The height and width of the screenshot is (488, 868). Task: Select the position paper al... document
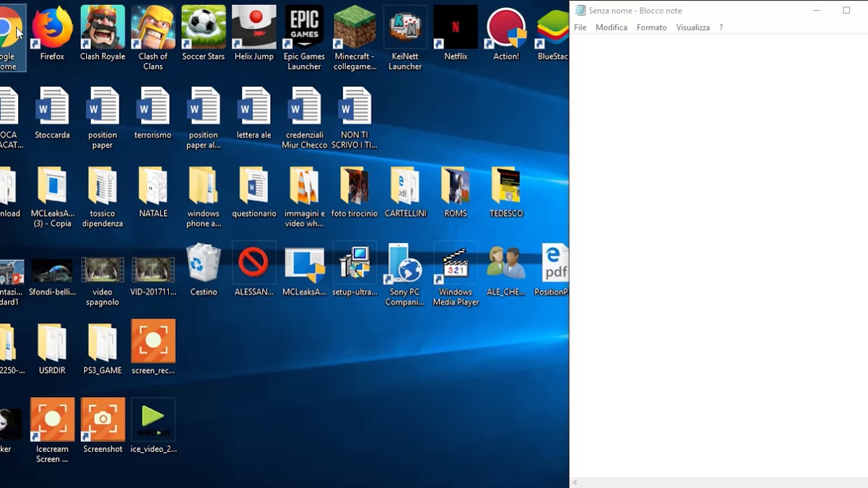click(x=203, y=117)
